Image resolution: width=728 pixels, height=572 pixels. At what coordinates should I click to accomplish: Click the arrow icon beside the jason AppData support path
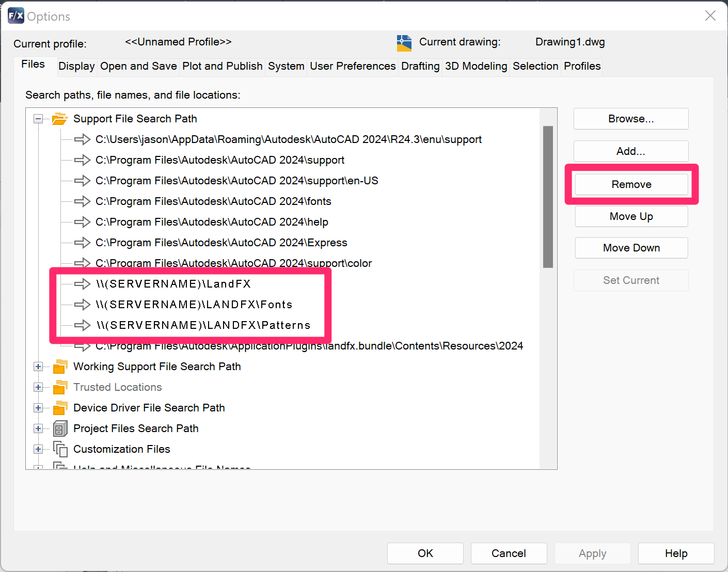[82, 139]
